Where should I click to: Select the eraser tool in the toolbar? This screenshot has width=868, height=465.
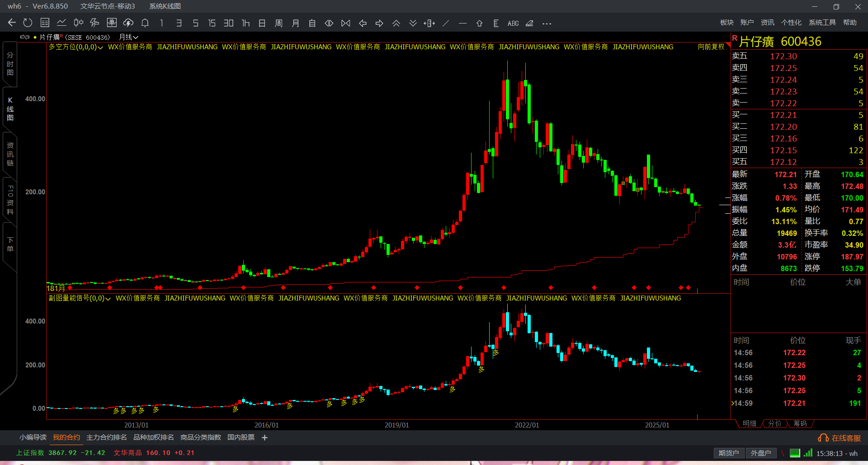[529, 23]
